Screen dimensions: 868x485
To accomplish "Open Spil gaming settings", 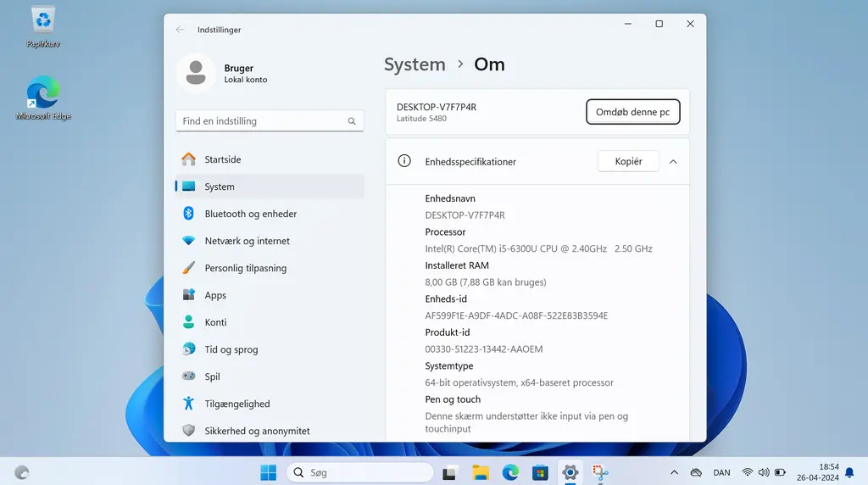I will click(212, 376).
